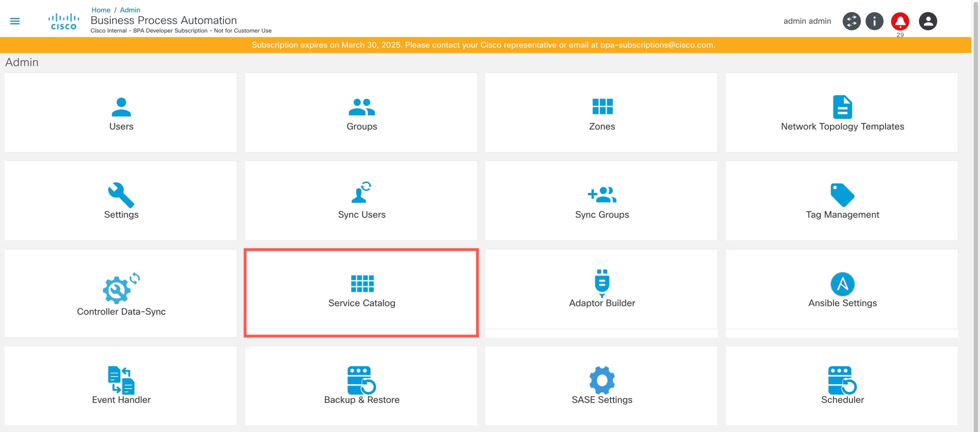View notifications via the red bell icon
This screenshot has width=980, height=432.
900,21
